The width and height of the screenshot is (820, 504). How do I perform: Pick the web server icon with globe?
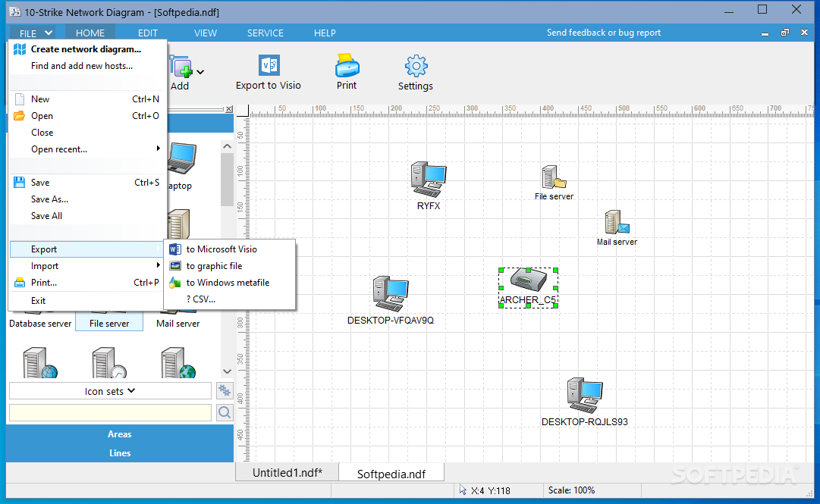click(39, 363)
